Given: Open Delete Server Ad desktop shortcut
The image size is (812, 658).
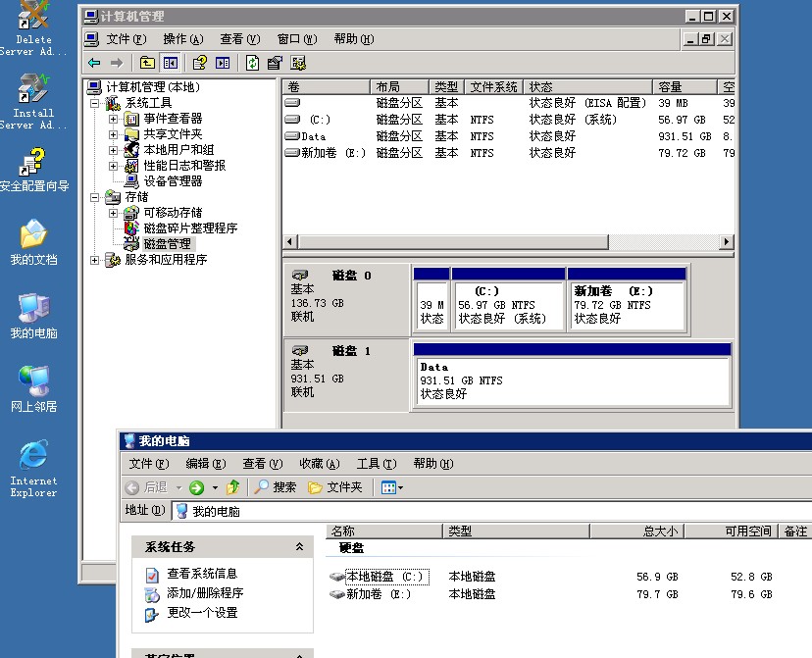Looking at the screenshot, I should (x=33, y=28).
